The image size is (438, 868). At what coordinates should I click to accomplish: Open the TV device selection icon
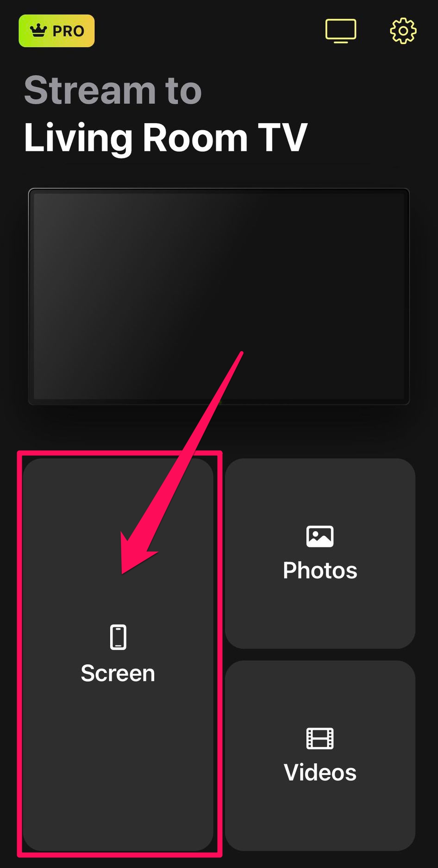pos(341,31)
